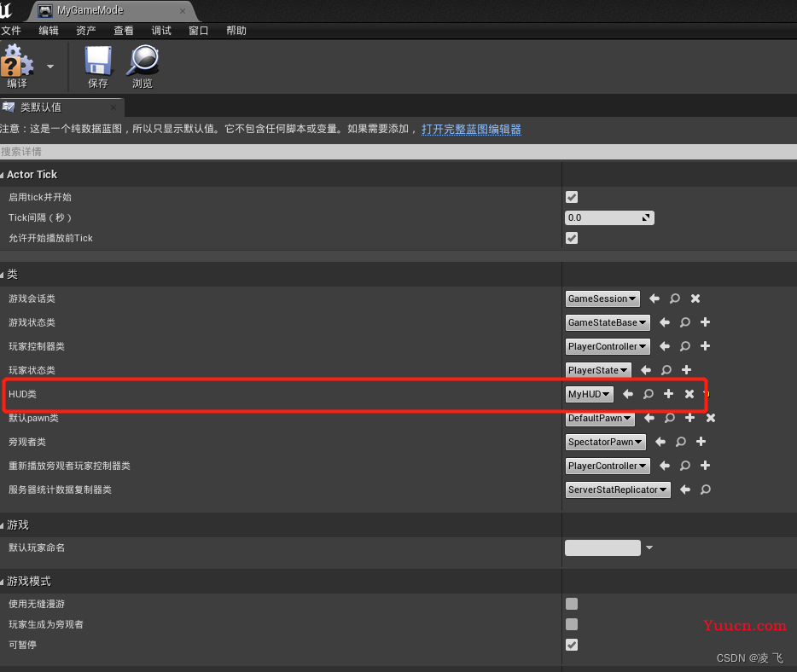Viewport: 797px width, 672px height.
Task: Use selected asset arrow for GameStateBase
Action: click(665, 322)
